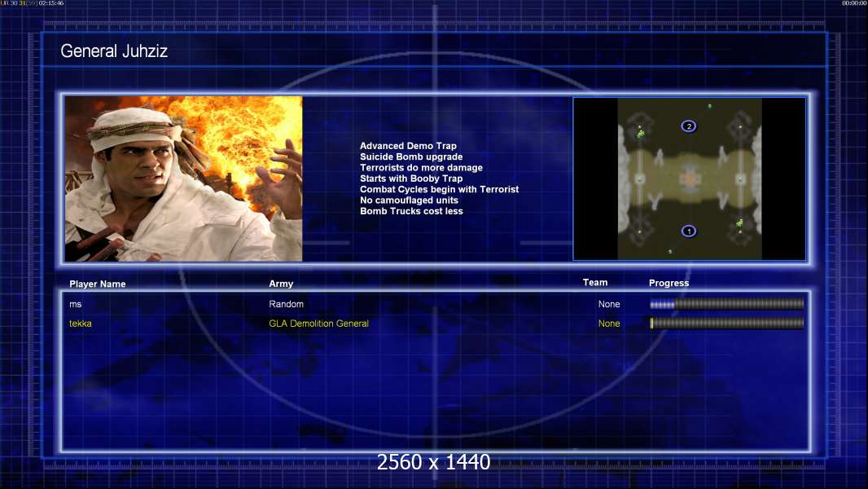Click the Advanced Demo Trap text line
The width and height of the screenshot is (868, 489).
tap(408, 146)
